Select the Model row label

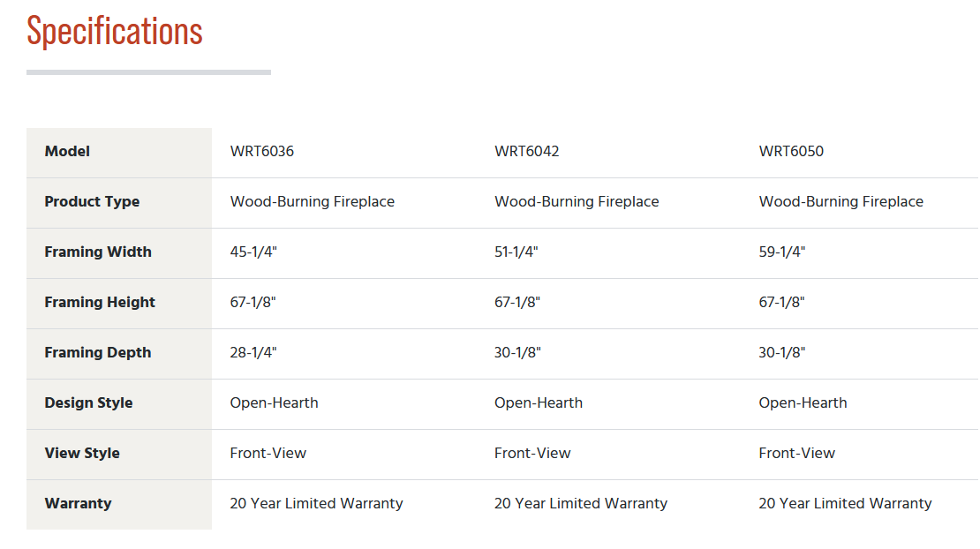click(x=67, y=151)
